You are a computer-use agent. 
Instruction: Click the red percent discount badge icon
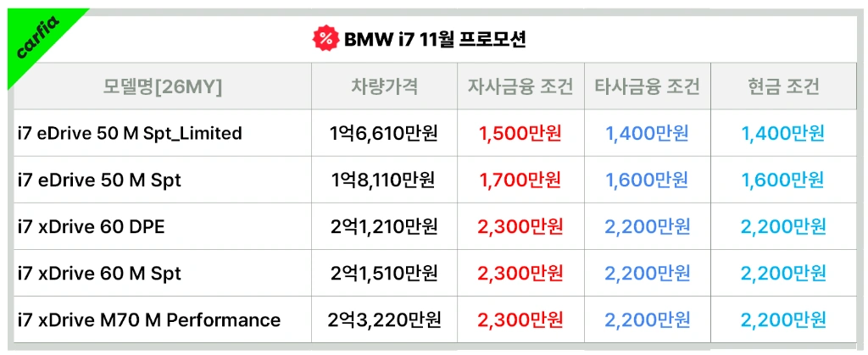click(x=326, y=39)
